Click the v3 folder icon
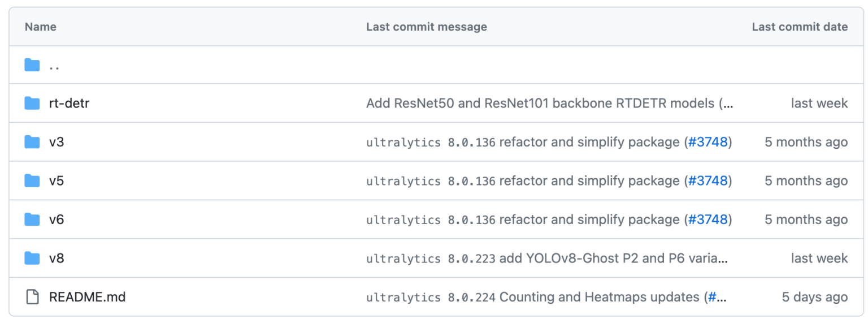This screenshot has width=868, height=327. pyautogui.click(x=32, y=142)
